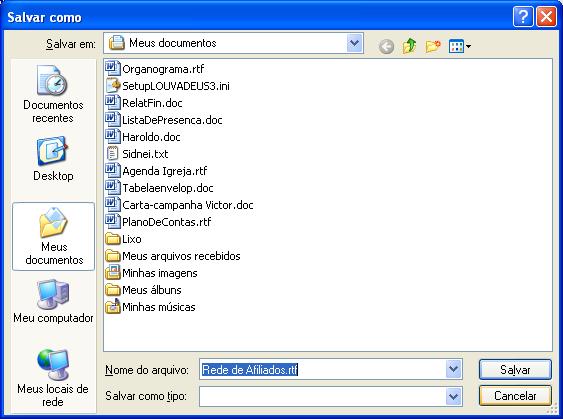Click the Cancelar button
The height and width of the screenshot is (419, 563).
tap(515, 396)
